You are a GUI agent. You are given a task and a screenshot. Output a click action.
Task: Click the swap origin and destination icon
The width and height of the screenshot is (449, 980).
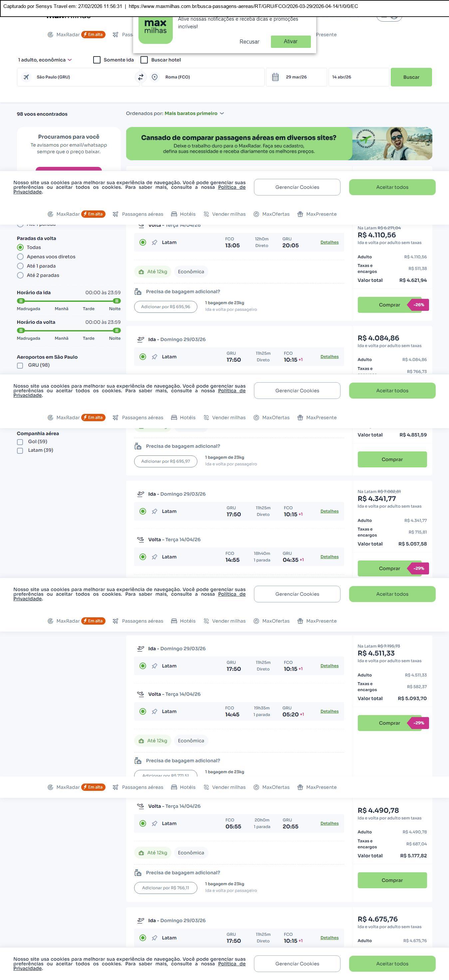coord(140,77)
